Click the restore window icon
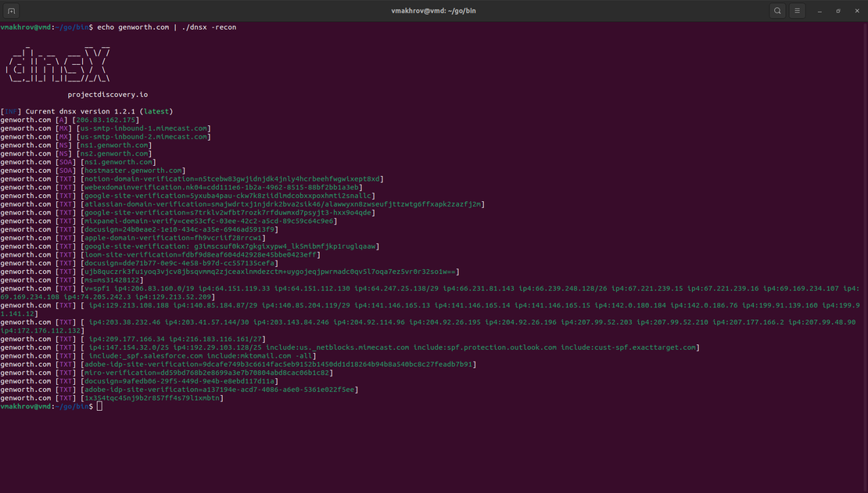Screen dimensions: 868x493 [x=838, y=10]
